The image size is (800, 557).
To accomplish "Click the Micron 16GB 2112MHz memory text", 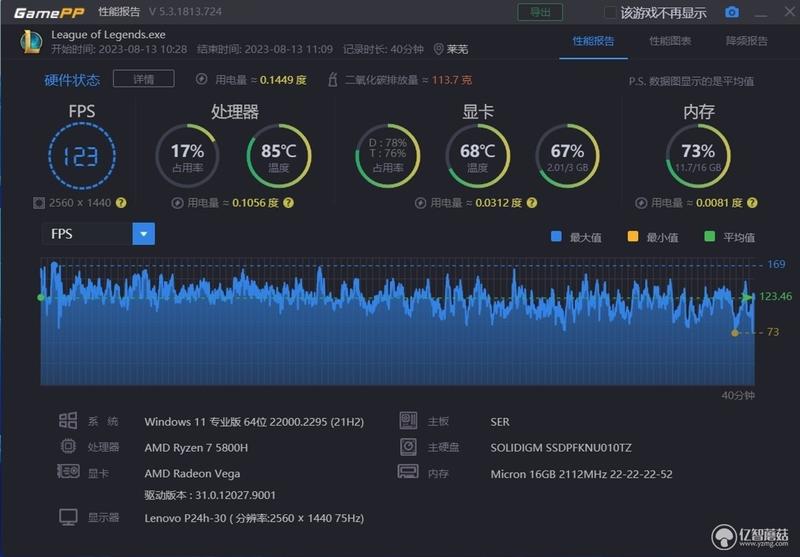I will pos(582,474).
